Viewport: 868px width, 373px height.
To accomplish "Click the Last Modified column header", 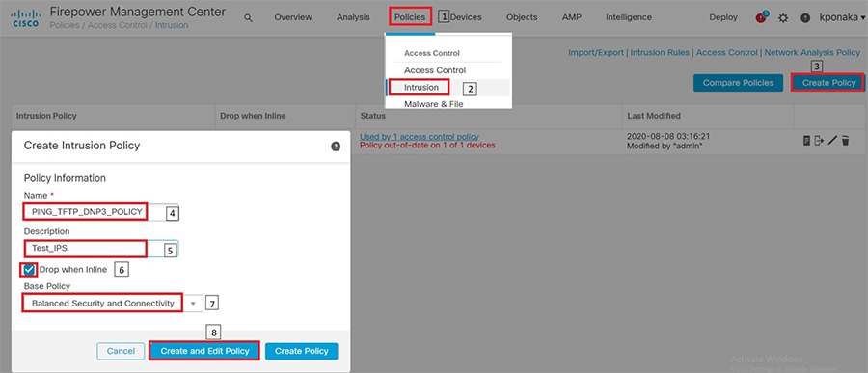I will (x=654, y=116).
